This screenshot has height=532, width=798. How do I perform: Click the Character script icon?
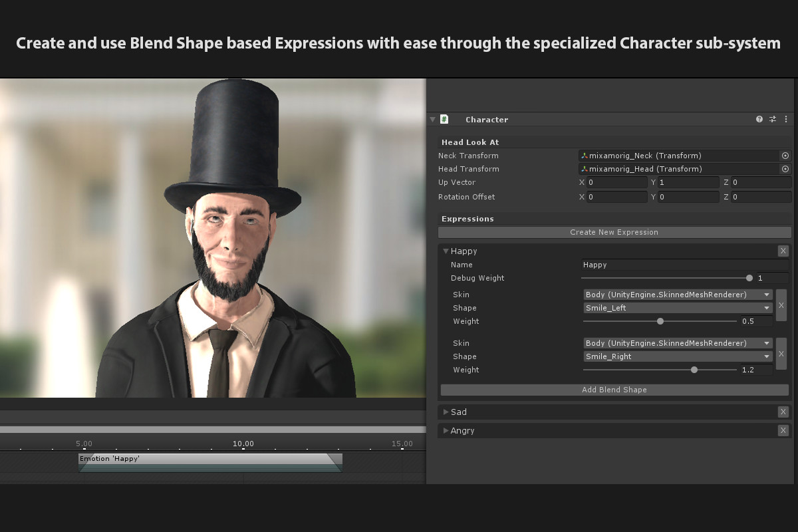click(444, 120)
